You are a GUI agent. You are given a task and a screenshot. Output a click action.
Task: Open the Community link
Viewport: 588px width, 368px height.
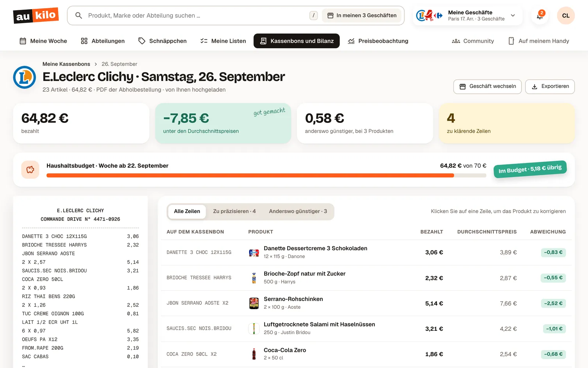tap(473, 41)
